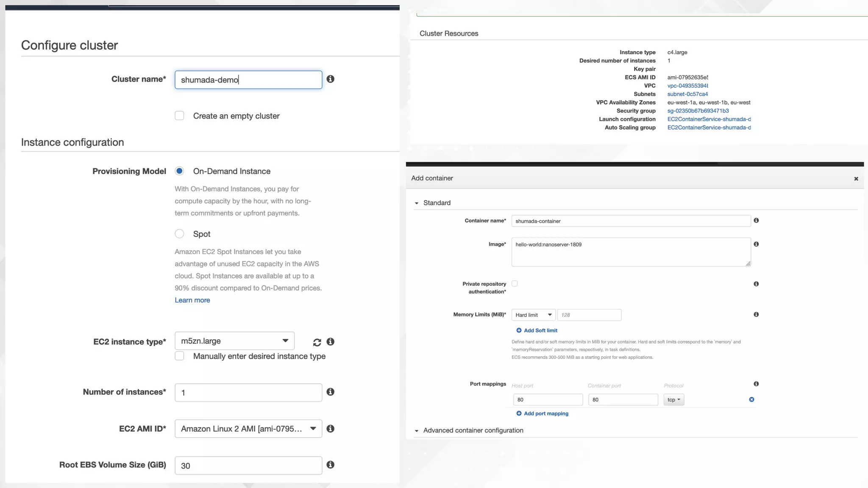Click info icon beside EC2 instance type
This screenshot has width=868, height=488.
[331, 342]
